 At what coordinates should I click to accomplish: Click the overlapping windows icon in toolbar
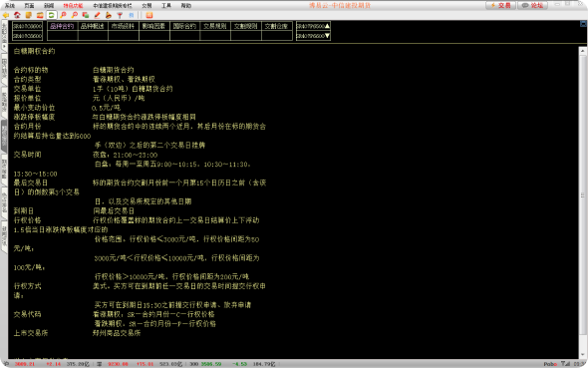pos(86,15)
